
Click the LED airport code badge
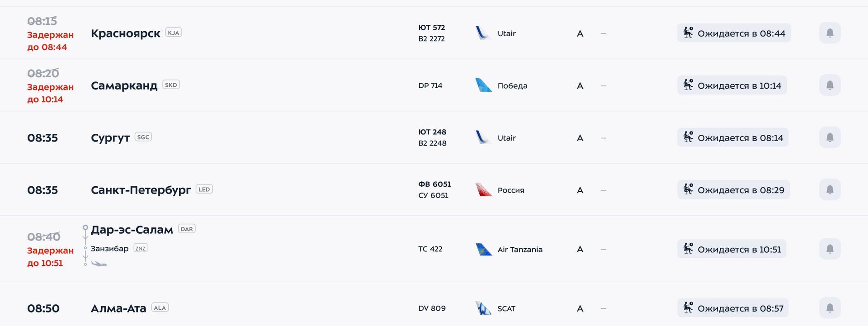point(204,189)
